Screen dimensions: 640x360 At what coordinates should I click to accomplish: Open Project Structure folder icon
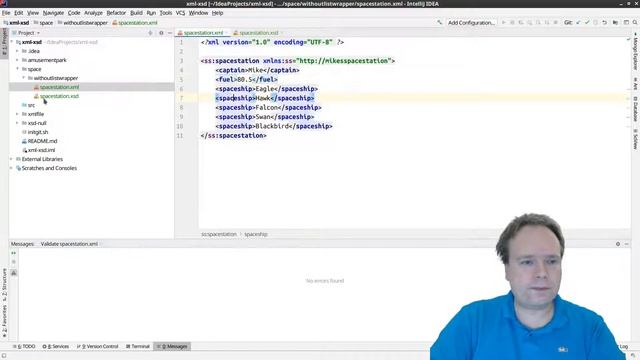click(x=615, y=22)
